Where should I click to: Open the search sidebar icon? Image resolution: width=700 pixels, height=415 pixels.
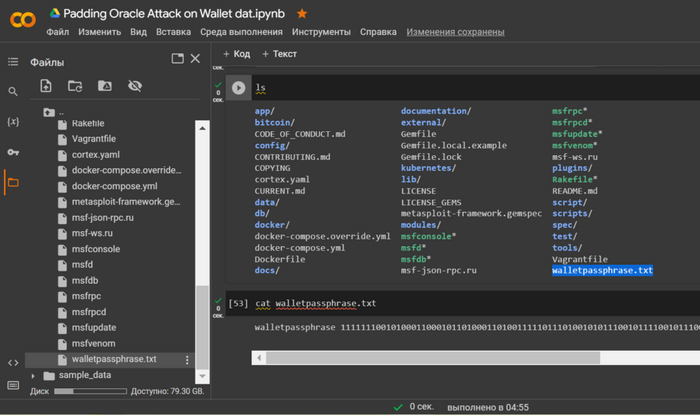point(13,92)
